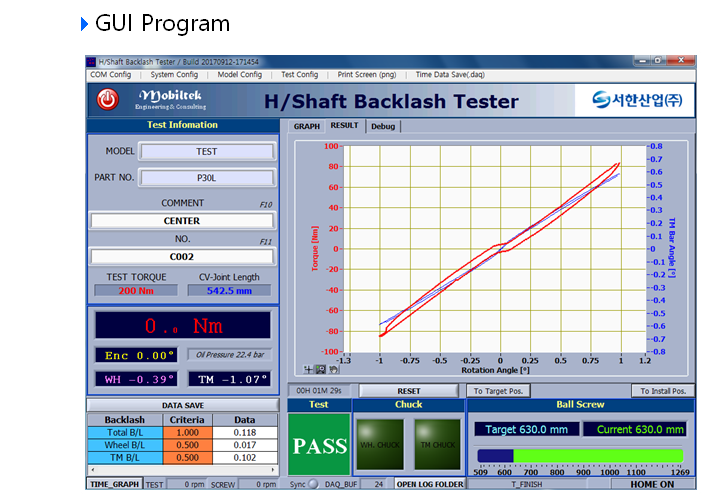
Task: Click the RESET button
Action: click(409, 391)
